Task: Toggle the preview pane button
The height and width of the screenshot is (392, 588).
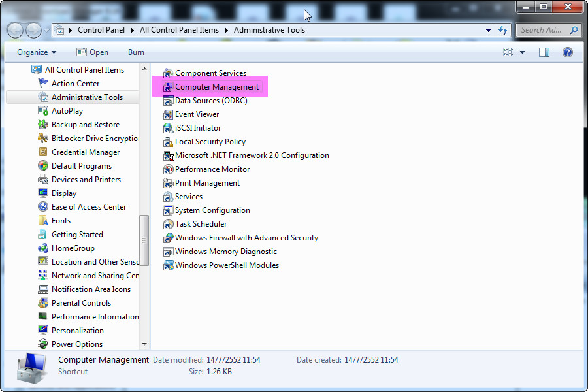Action: 544,52
